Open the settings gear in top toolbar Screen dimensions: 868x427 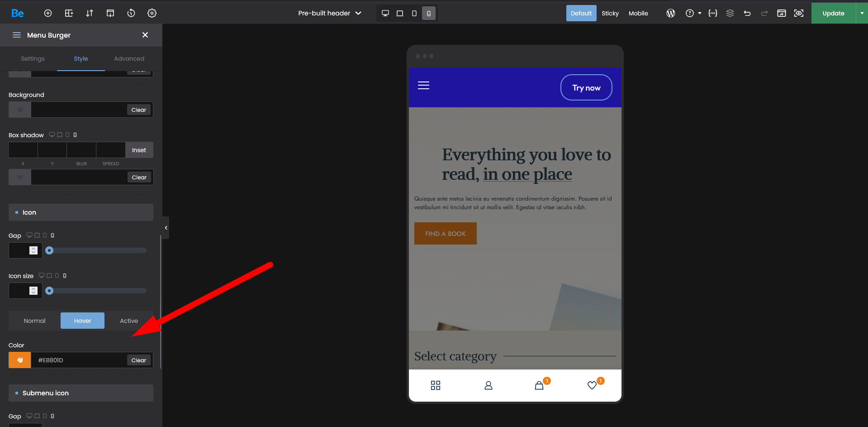click(152, 13)
